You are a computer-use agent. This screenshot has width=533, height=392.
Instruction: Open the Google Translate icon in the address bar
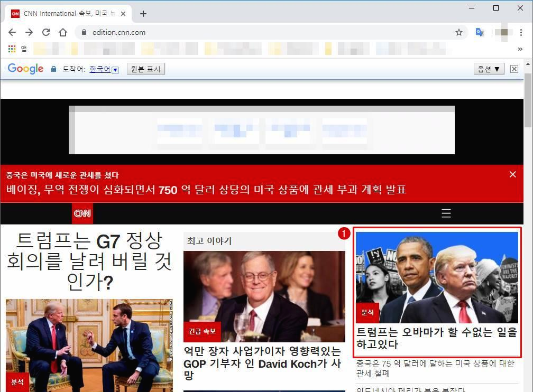pos(479,32)
